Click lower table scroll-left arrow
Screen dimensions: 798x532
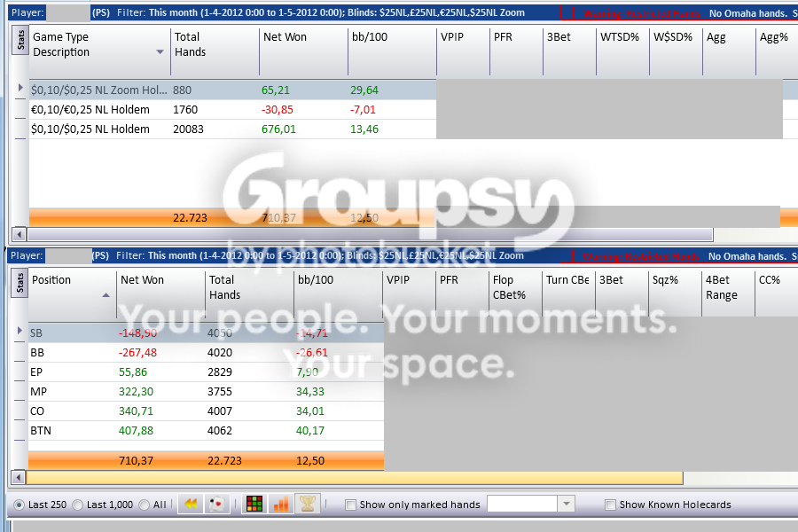(x=19, y=478)
